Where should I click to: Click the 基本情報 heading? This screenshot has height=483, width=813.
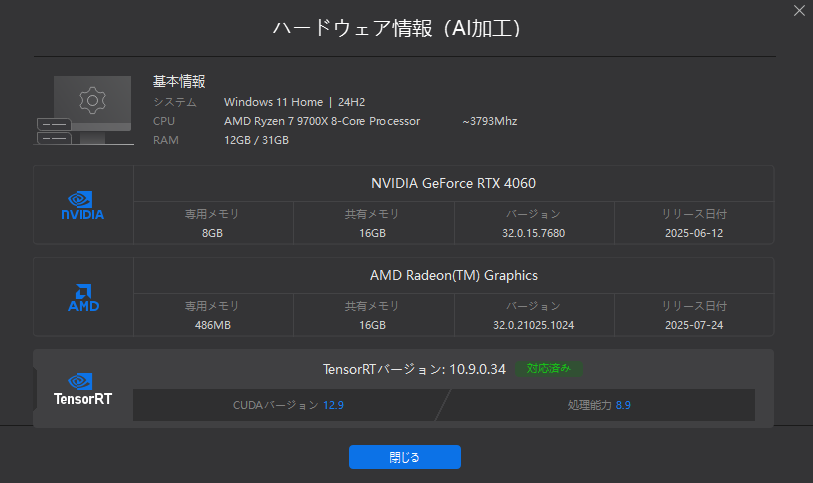179,81
